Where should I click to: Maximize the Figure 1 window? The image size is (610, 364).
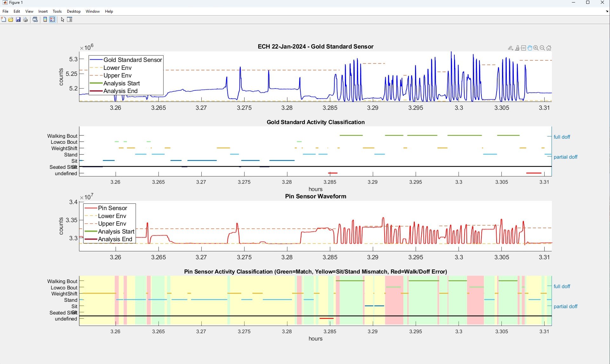pyautogui.click(x=588, y=3)
